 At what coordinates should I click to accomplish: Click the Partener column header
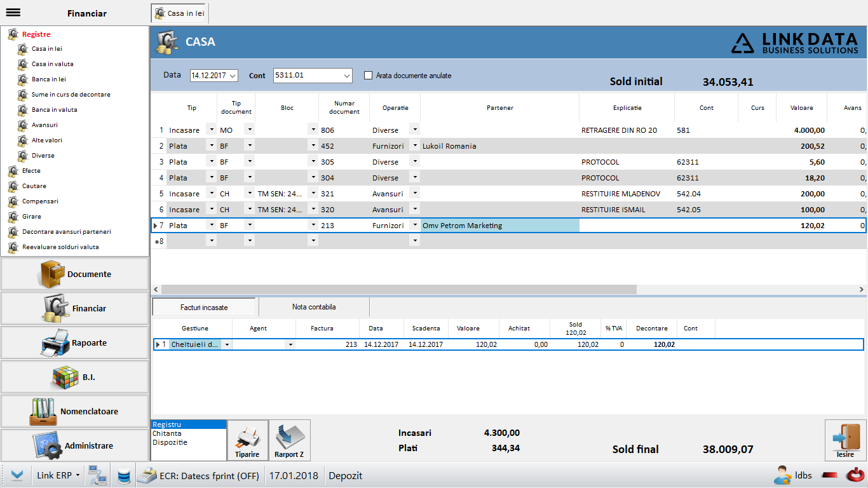[499, 108]
